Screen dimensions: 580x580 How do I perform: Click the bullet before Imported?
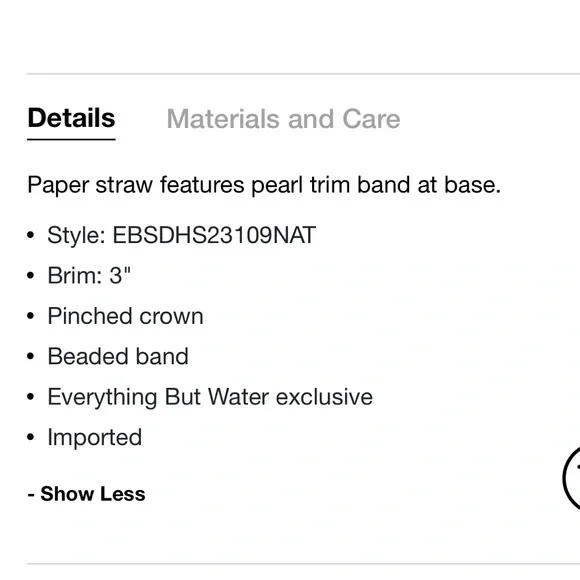31,438
